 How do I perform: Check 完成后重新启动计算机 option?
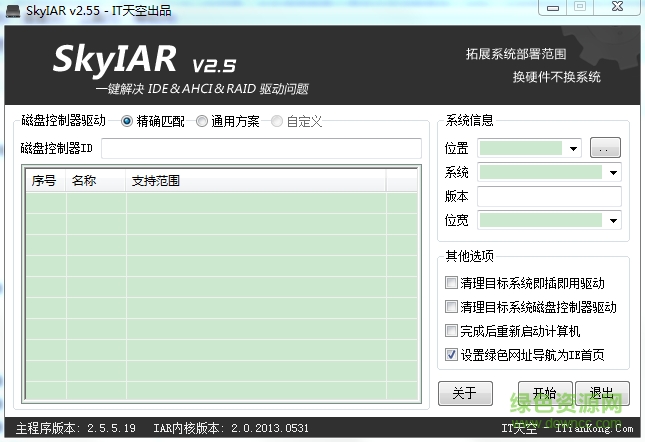click(x=452, y=331)
